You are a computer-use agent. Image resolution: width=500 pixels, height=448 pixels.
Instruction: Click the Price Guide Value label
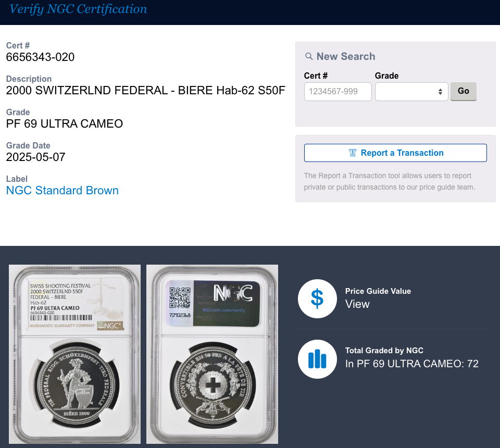(x=378, y=291)
